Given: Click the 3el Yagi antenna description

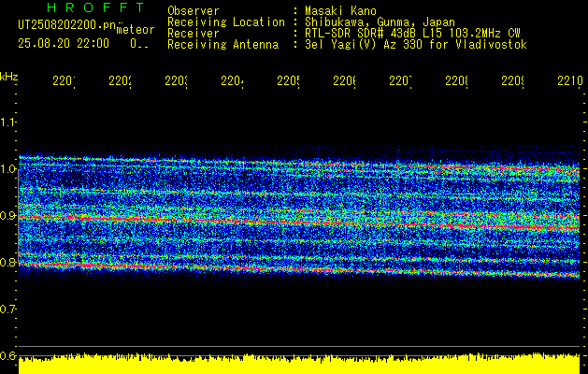Looking at the screenshot, I should [416, 45].
